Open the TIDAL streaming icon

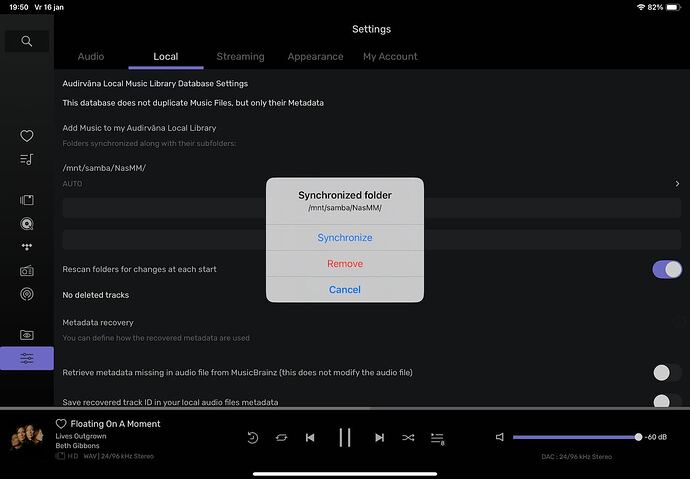27,247
